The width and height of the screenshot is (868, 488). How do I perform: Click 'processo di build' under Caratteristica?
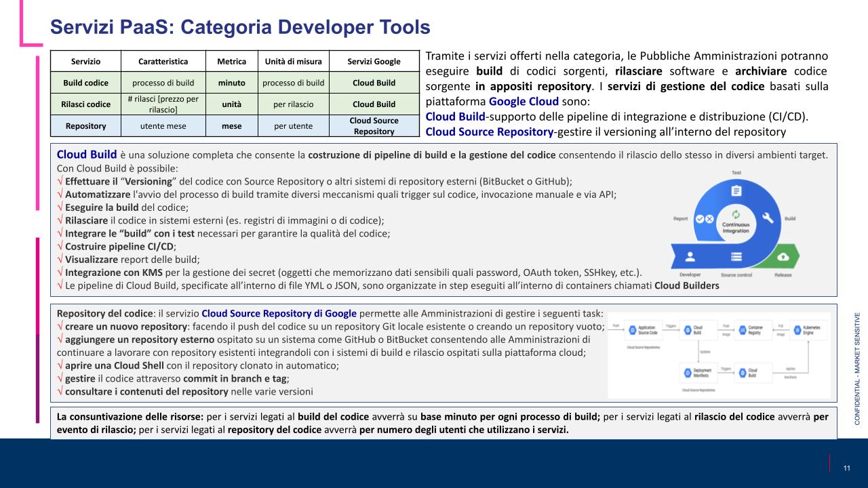[163, 83]
